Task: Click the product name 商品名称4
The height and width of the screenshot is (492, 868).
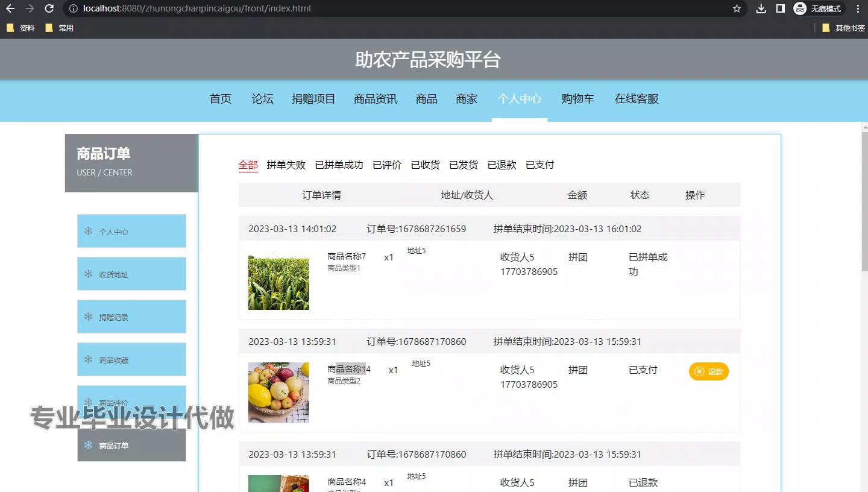Action: pos(347,482)
